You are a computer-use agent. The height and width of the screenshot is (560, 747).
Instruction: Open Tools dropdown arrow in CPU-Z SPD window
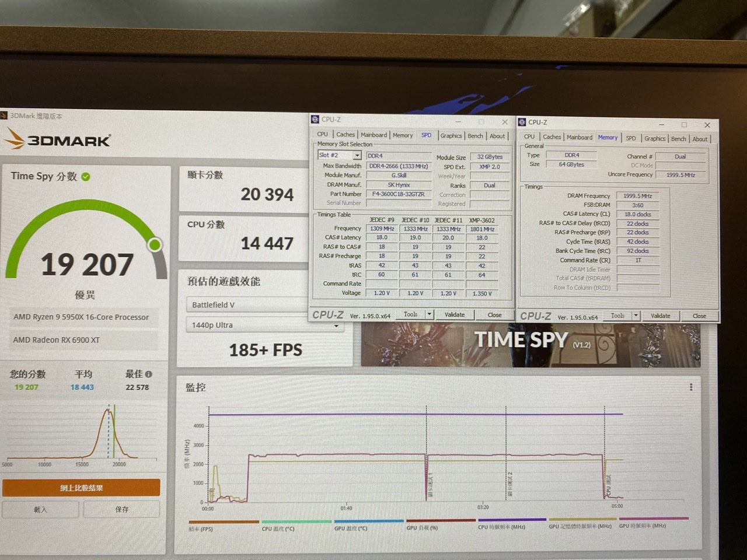(430, 314)
